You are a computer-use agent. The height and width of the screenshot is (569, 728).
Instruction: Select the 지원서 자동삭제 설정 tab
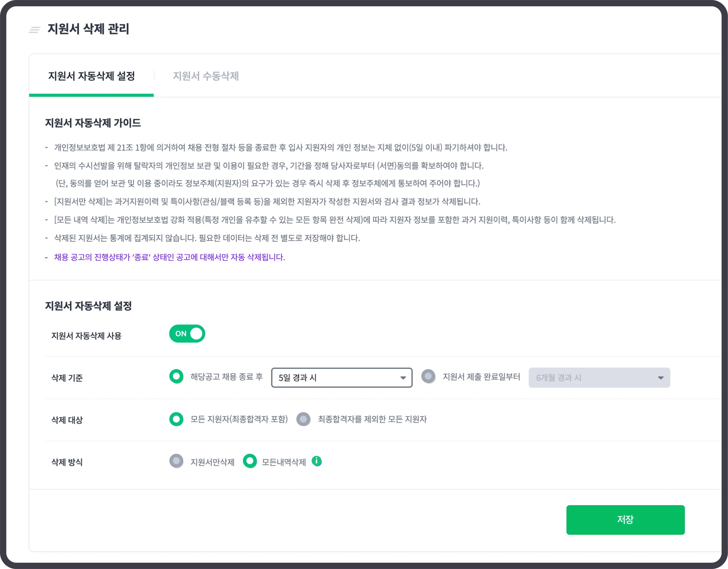tap(91, 76)
